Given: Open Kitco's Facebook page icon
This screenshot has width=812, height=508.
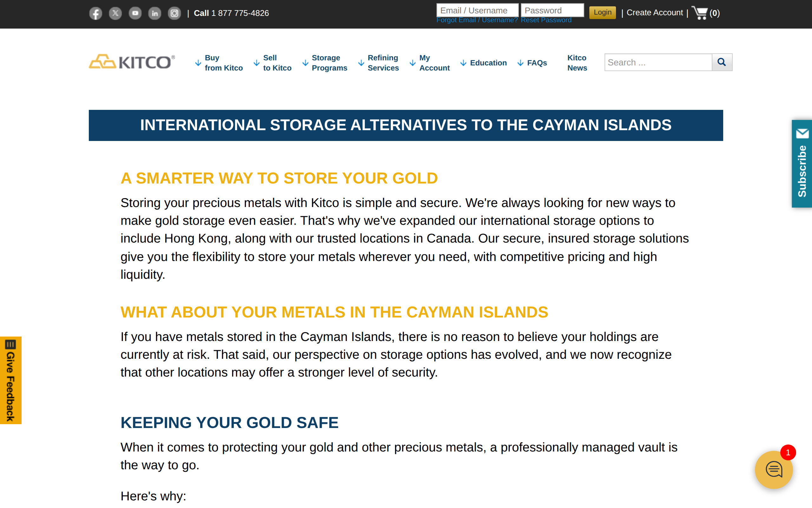Looking at the screenshot, I should click(x=95, y=13).
